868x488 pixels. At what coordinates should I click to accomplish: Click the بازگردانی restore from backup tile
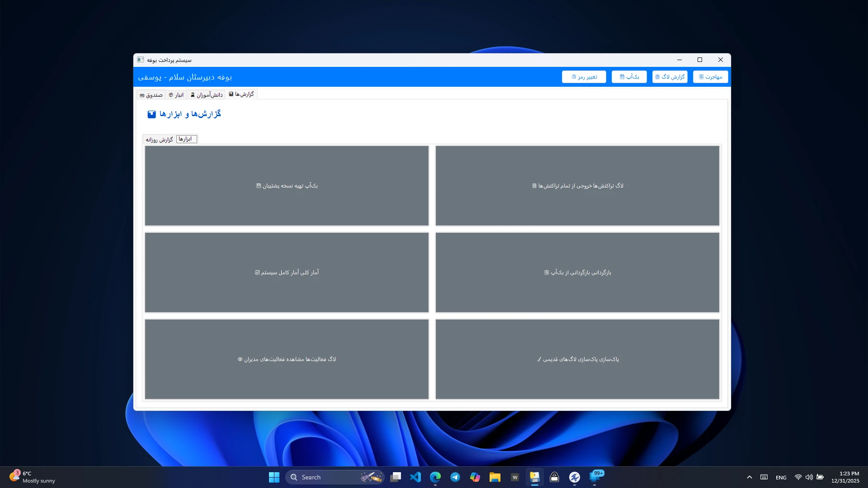point(577,272)
